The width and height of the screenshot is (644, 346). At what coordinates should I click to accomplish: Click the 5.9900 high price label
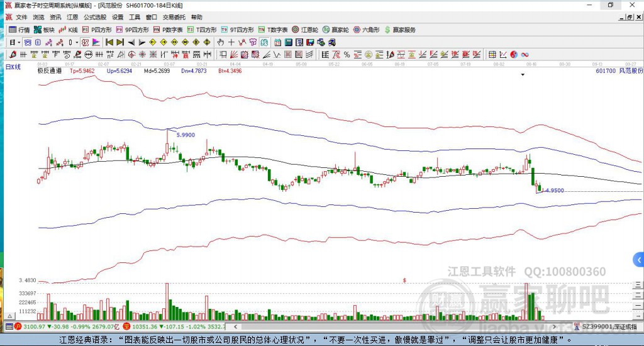[x=186, y=135]
